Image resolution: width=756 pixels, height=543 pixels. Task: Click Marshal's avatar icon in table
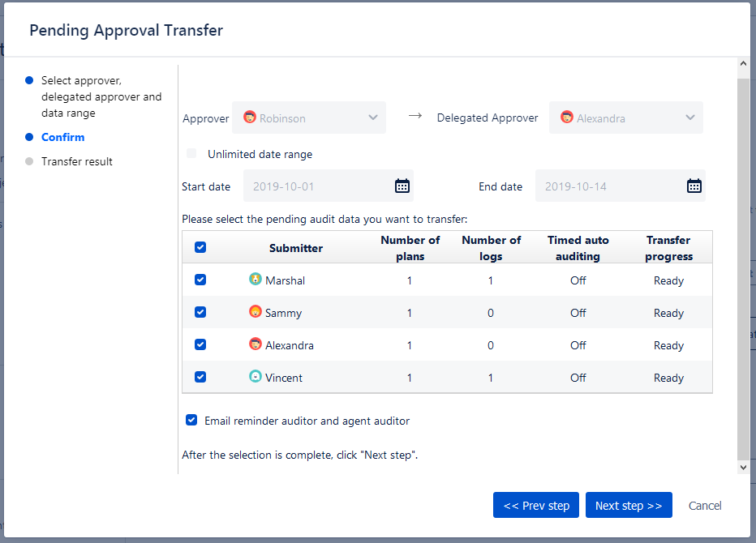pyautogui.click(x=256, y=280)
